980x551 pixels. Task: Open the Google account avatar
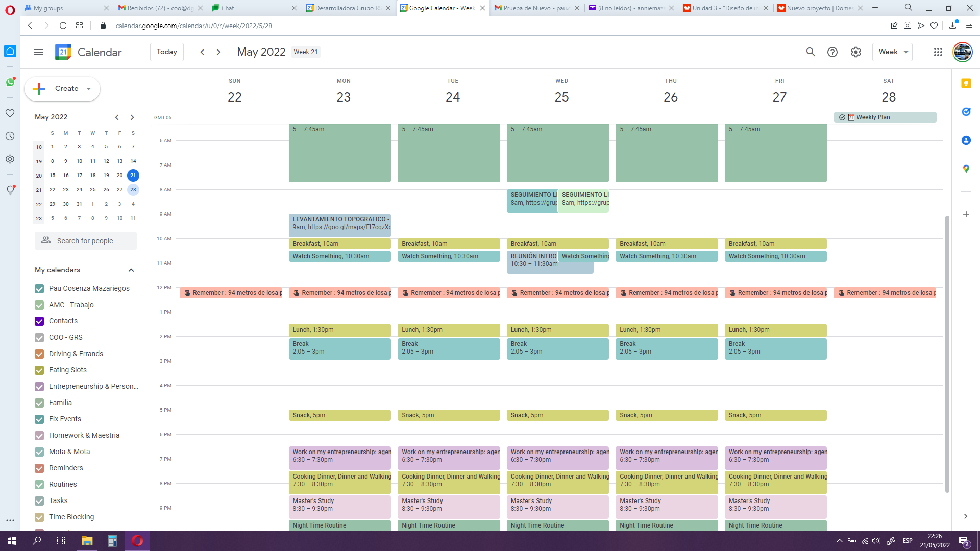point(963,52)
